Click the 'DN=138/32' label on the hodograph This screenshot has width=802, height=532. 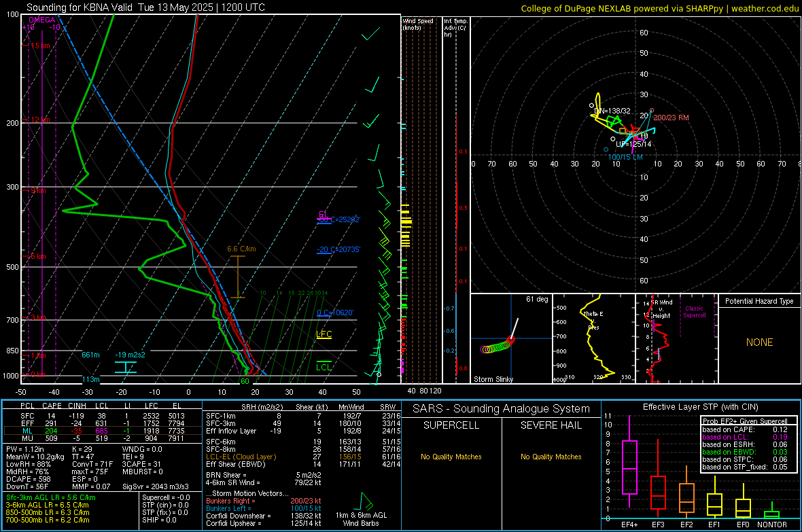(x=612, y=111)
